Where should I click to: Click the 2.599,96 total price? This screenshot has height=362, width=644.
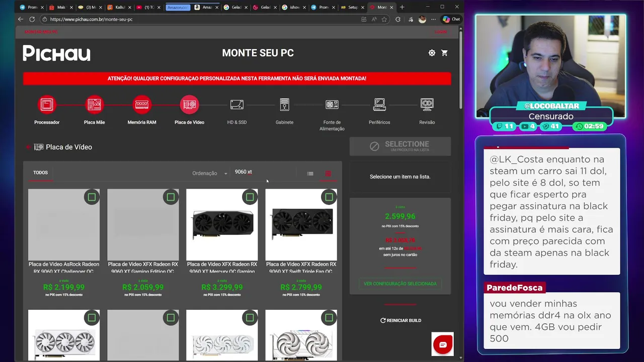(400, 216)
